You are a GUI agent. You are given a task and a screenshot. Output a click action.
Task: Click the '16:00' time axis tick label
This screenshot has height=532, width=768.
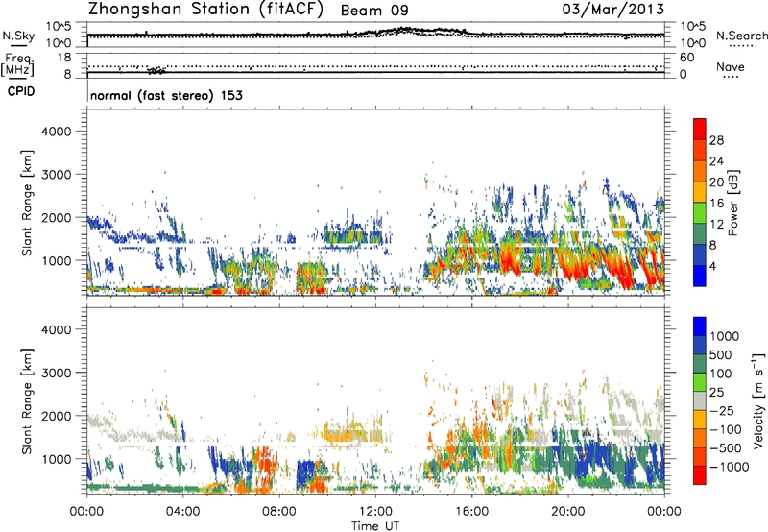point(472,511)
